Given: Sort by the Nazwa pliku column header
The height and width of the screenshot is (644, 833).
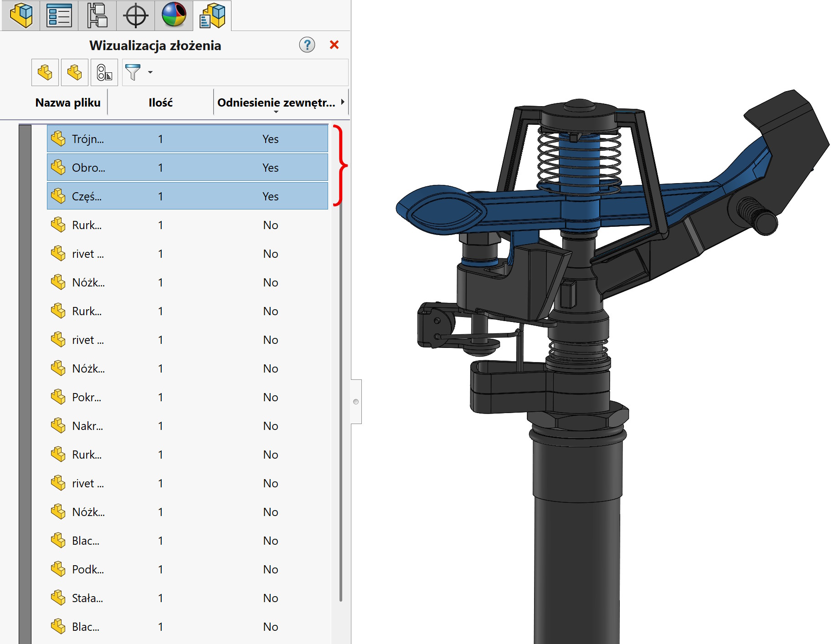Looking at the screenshot, I should tap(68, 102).
